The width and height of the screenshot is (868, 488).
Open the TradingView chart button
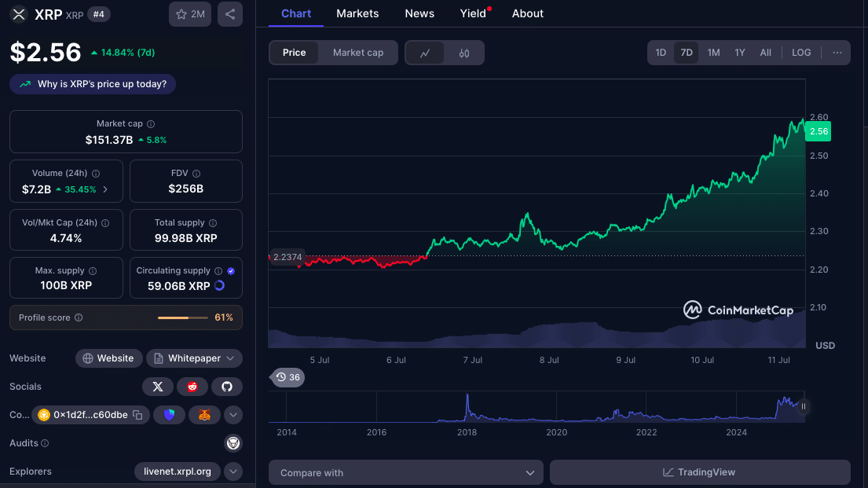(x=700, y=472)
